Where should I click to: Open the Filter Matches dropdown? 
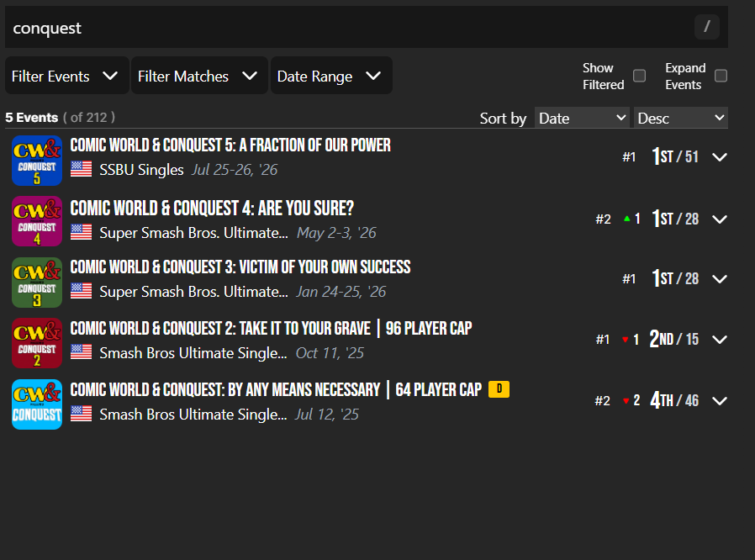tap(199, 76)
